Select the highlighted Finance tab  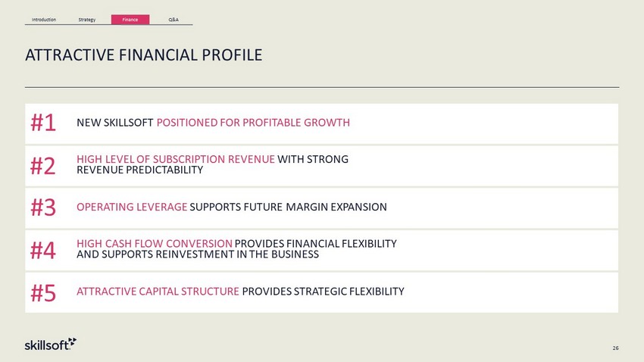pos(130,19)
